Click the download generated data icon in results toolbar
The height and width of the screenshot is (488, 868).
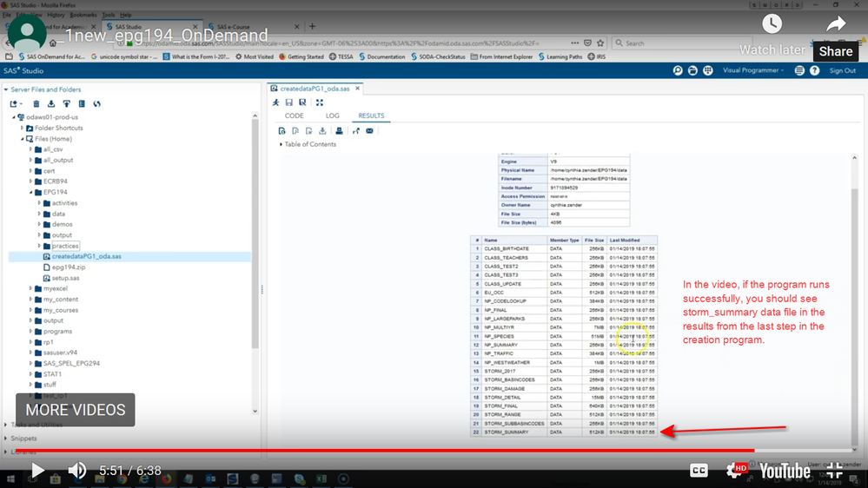click(x=322, y=131)
